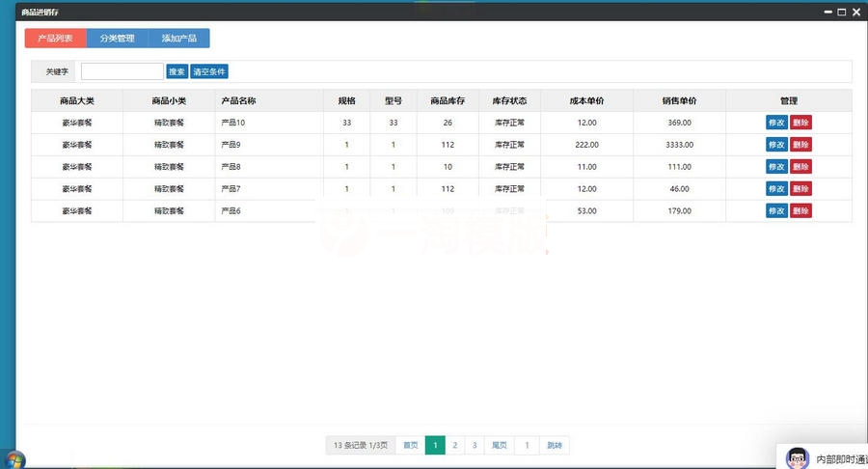The height and width of the screenshot is (469, 868).
Task: Edit 产品9 using 修改 button
Action: point(776,145)
